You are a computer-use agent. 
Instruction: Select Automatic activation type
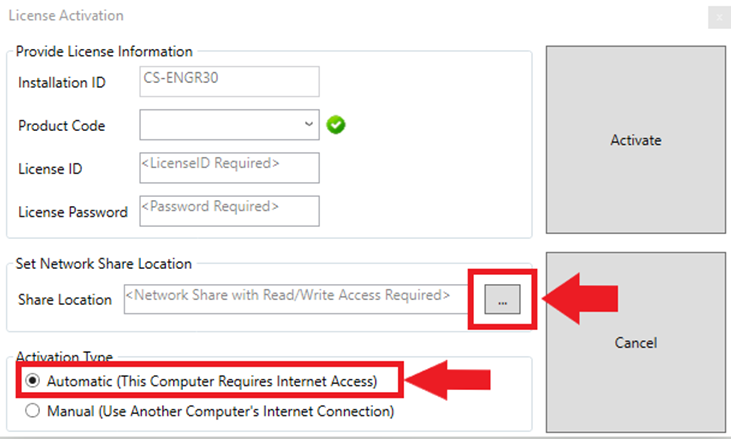[33, 381]
